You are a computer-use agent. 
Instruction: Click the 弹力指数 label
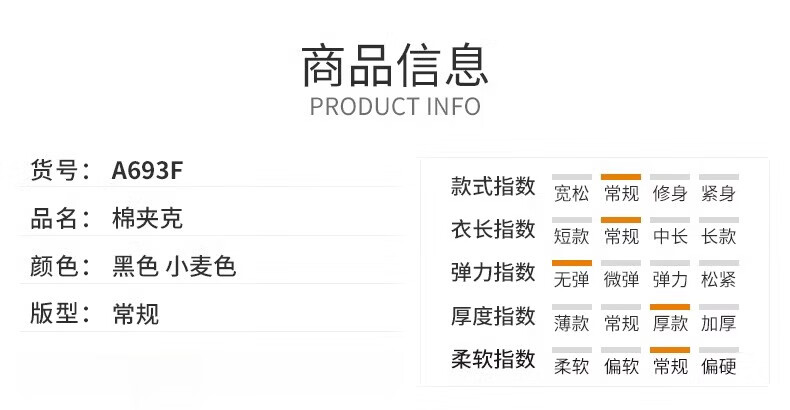(x=493, y=272)
